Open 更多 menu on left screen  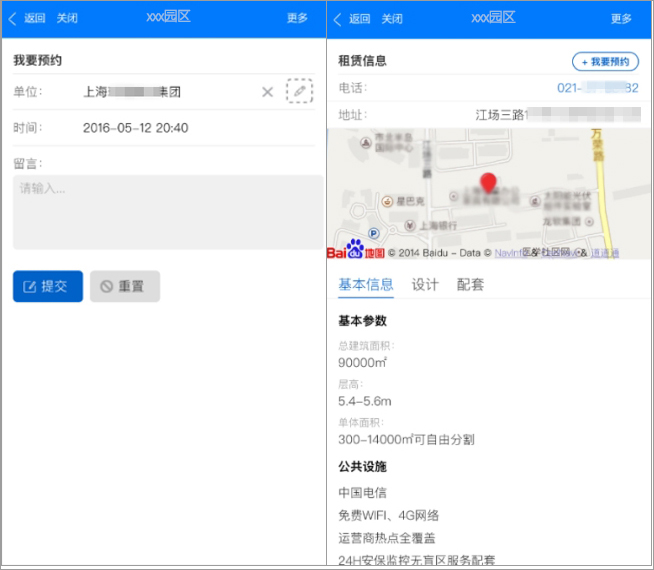coord(297,18)
